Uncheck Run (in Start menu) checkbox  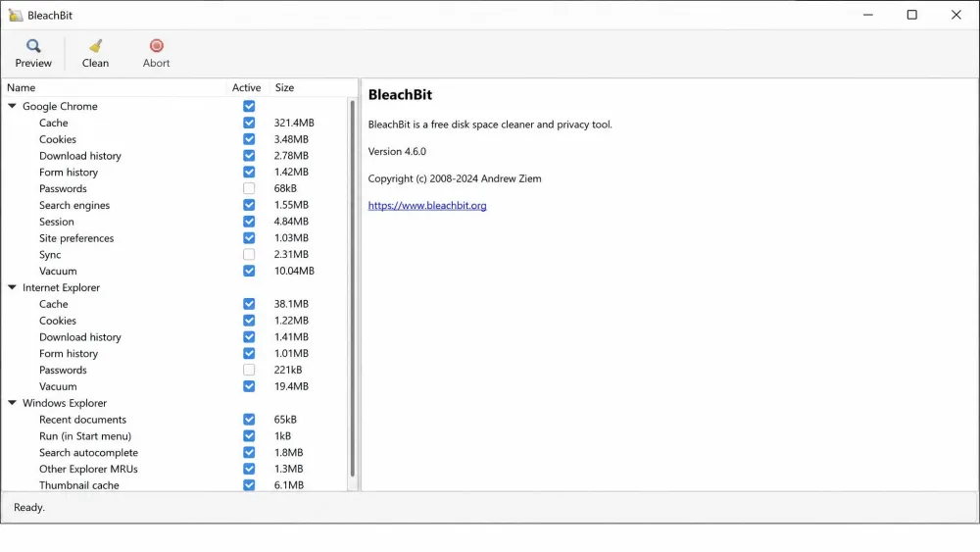click(x=249, y=435)
